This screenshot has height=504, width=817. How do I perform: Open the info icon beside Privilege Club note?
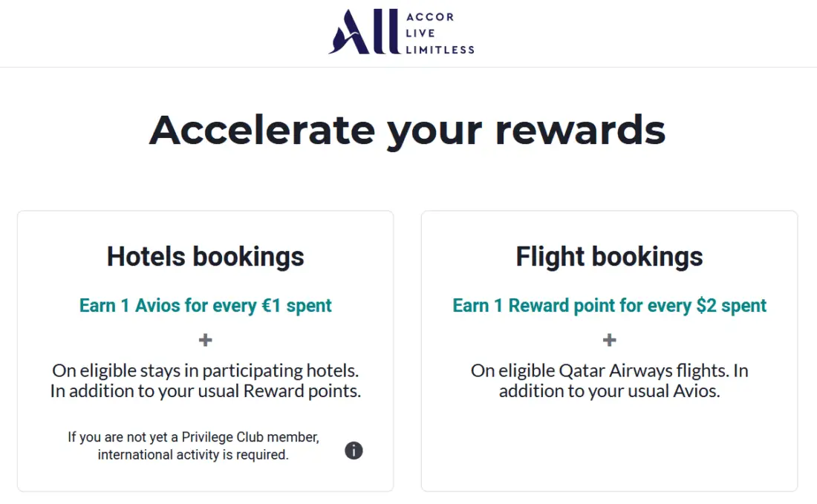pos(354,451)
